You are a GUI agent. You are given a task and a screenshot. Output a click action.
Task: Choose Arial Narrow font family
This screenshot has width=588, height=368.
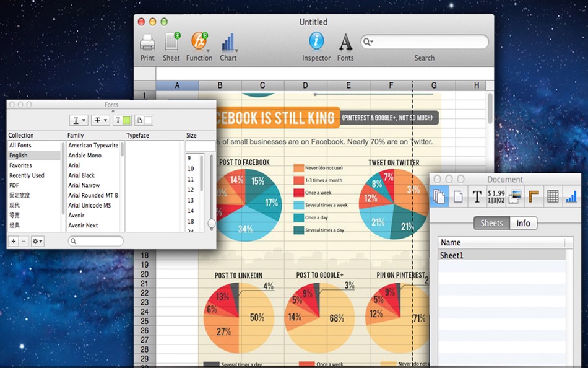tap(93, 185)
